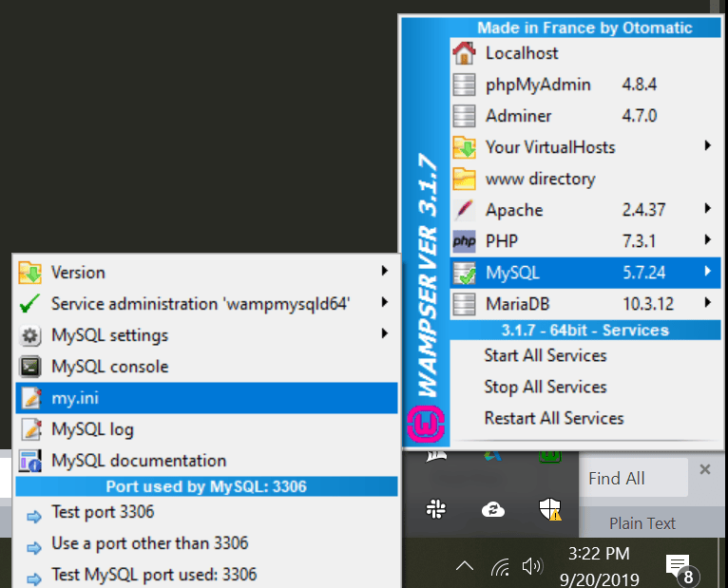Show hidden tray icons chevron
This screenshot has width=728, height=588.
(465, 566)
